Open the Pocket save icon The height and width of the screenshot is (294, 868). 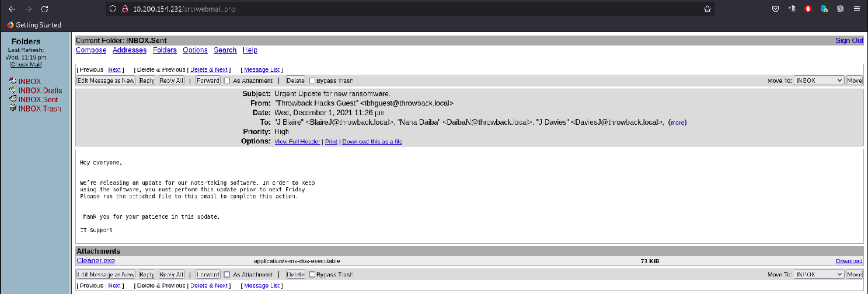775,9
